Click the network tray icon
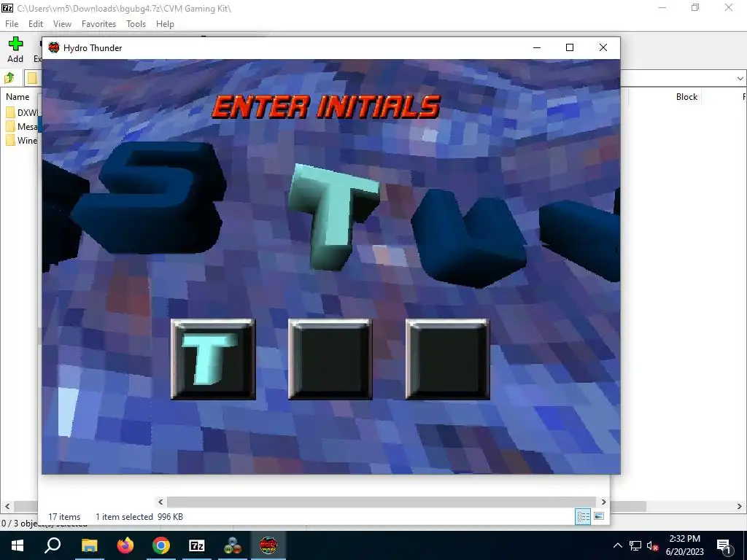Viewport: 747px width, 560px height. pos(635,545)
